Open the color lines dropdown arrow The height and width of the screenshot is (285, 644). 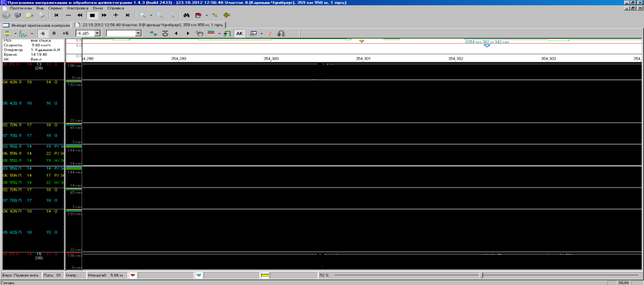point(220,32)
